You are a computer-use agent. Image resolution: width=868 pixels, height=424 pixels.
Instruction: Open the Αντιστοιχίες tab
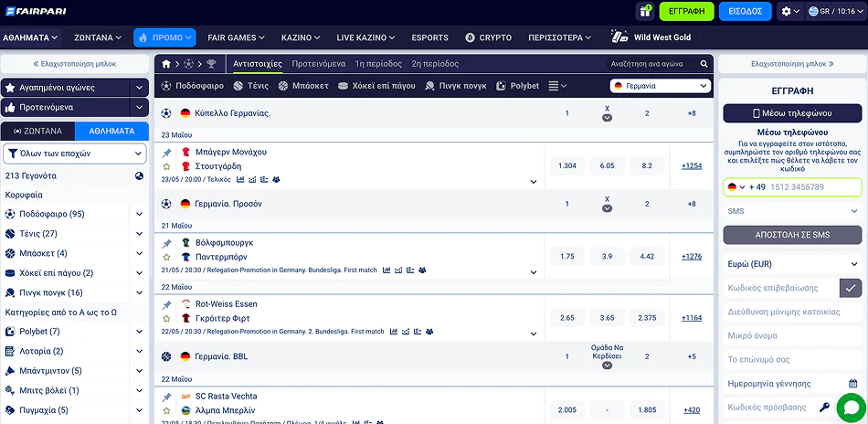tap(258, 64)
